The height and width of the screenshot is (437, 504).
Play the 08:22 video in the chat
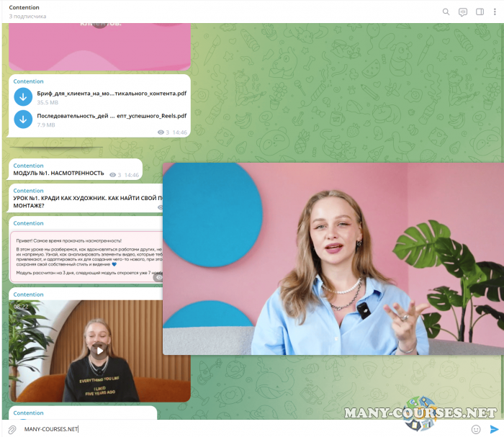99,350
